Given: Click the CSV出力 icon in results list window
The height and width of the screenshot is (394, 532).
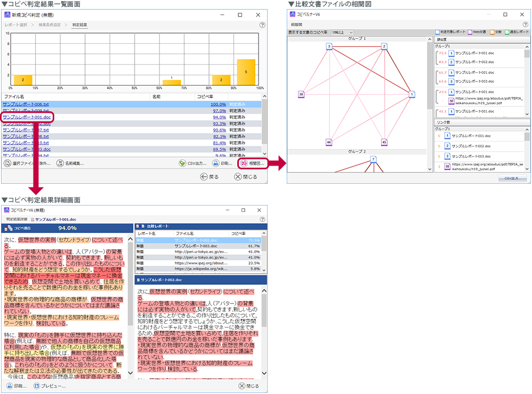Looking at the screenshot, I should click(x=182, y=163).
